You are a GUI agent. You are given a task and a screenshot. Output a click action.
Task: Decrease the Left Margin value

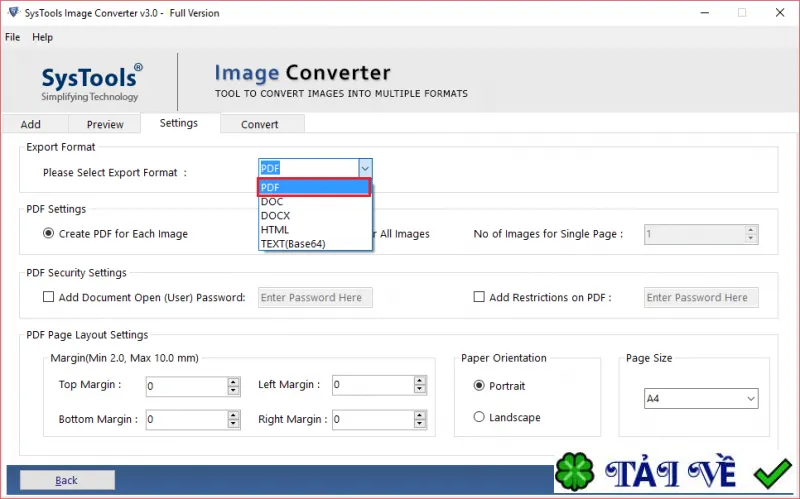pos(419,389)
